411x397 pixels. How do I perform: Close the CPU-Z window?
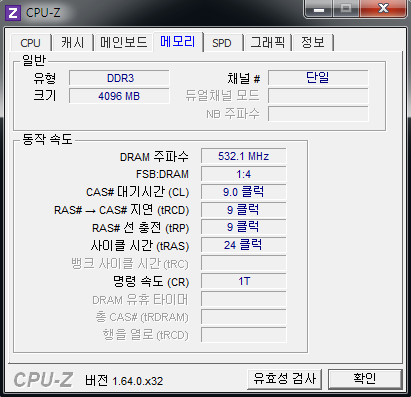(383, 9)
